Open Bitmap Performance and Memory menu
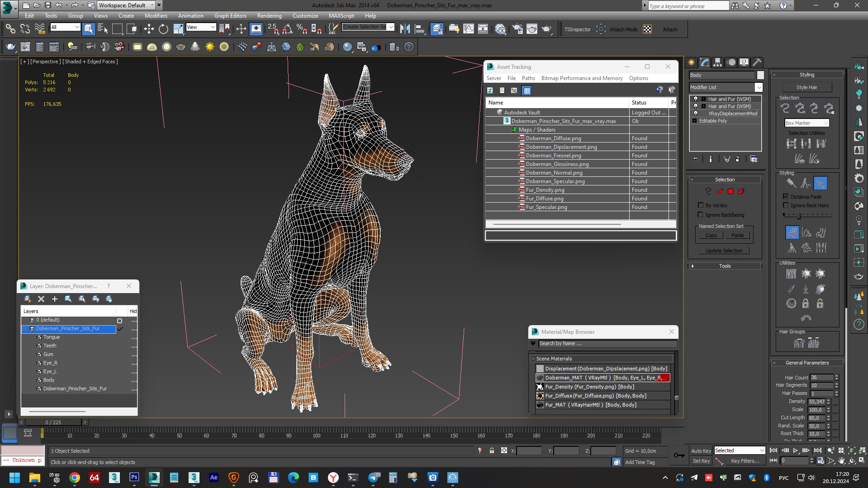 coord(582,78)
